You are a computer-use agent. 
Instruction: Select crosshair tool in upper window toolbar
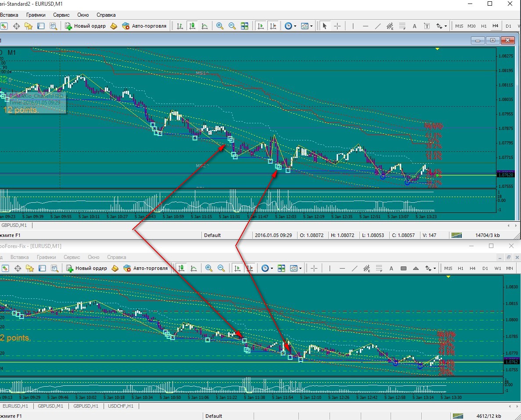tap(337, 26)
